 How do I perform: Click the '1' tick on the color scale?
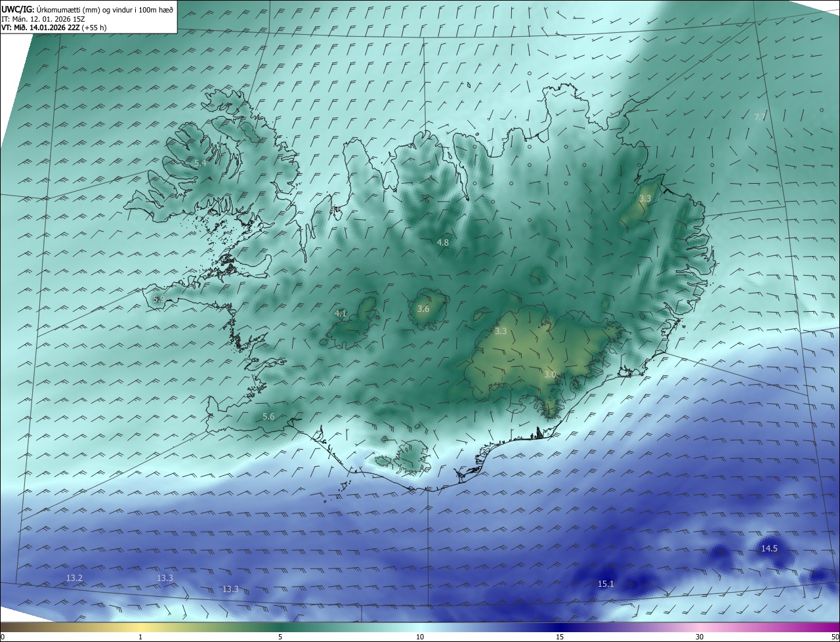(140, 637)
